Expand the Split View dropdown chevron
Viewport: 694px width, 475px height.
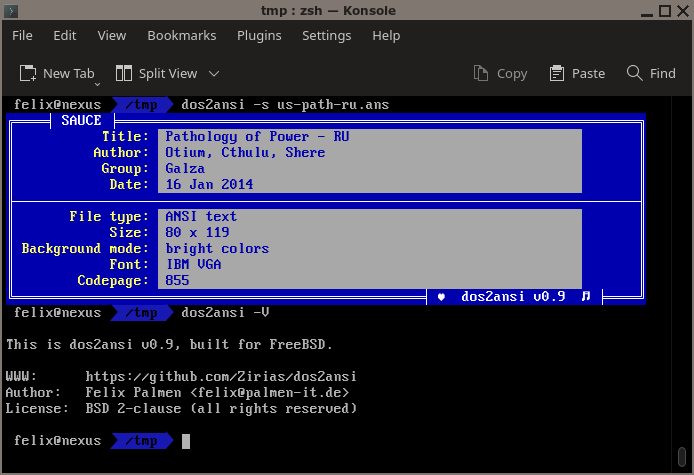pos(214,73)
